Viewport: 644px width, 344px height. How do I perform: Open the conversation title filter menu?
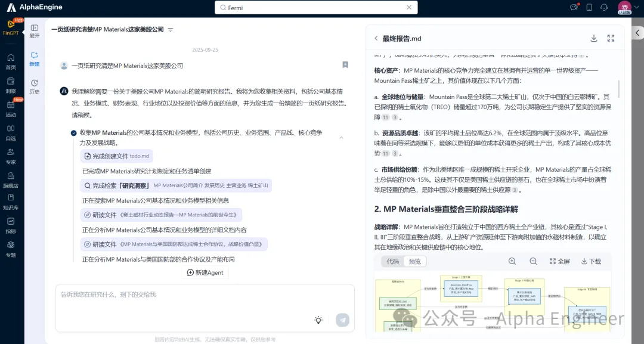[171, 30]
